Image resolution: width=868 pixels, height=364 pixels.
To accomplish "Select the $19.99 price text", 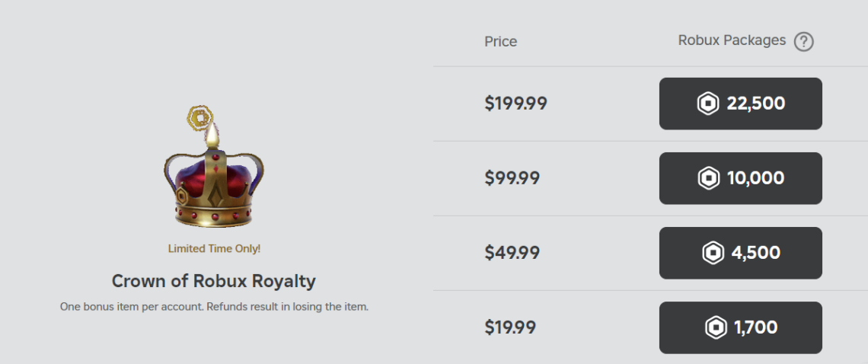I will (510, 327).
